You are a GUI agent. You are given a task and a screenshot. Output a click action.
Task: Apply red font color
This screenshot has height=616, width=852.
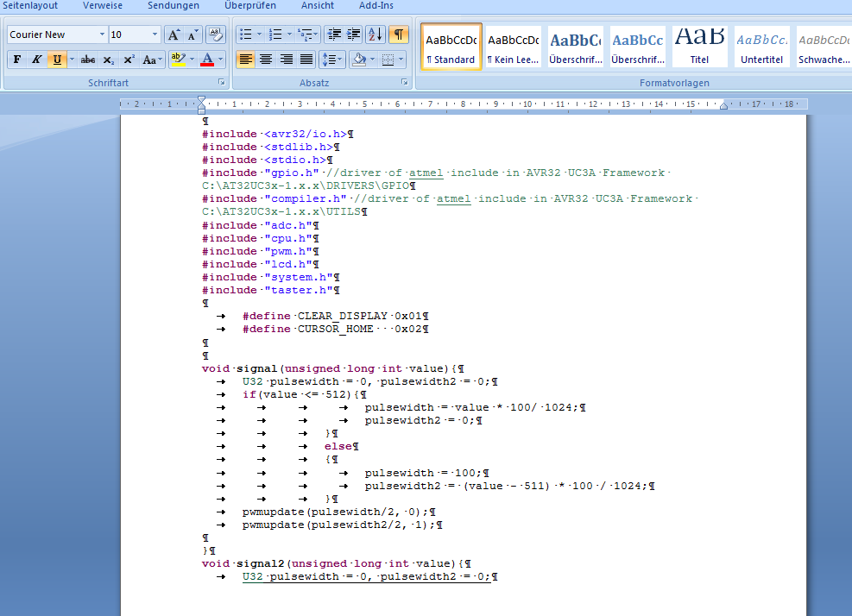coord(207,60)
